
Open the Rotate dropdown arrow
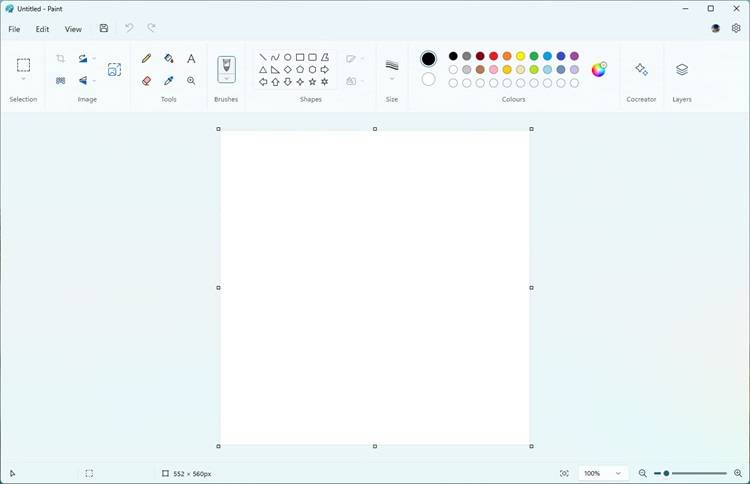94,58
